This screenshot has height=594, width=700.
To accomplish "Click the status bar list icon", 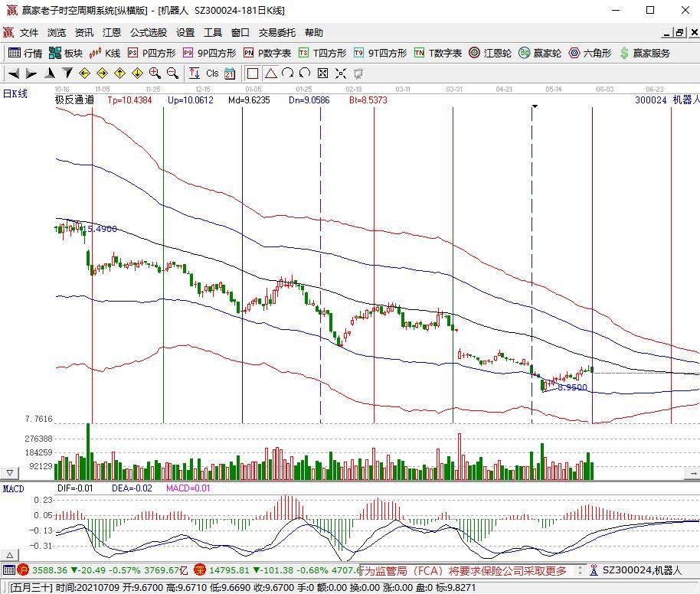I will tap(9, 570).
